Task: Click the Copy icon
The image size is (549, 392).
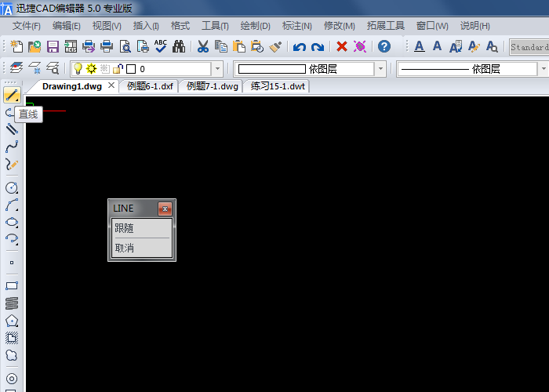Action: click(x=221, y=46)
